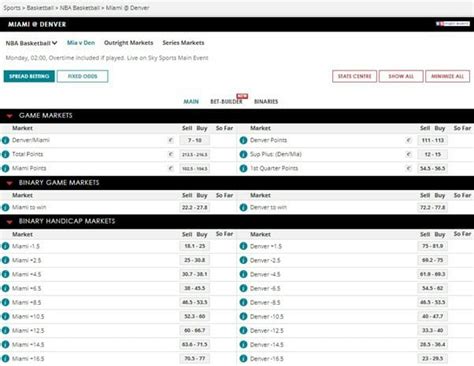Open info icon for Denver/Miami market
The image size is (474, 366).
pos(5,140)
